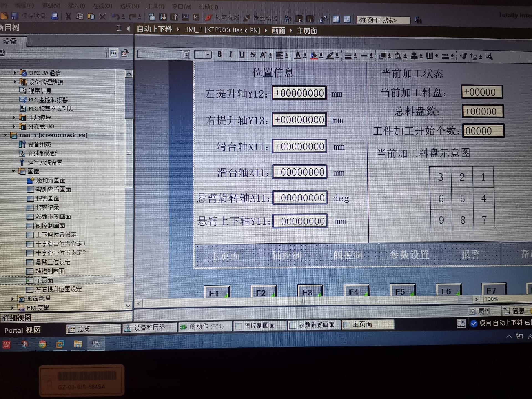
Task: Expand the OPC UA通信 tree node
Action: point(15,73)
